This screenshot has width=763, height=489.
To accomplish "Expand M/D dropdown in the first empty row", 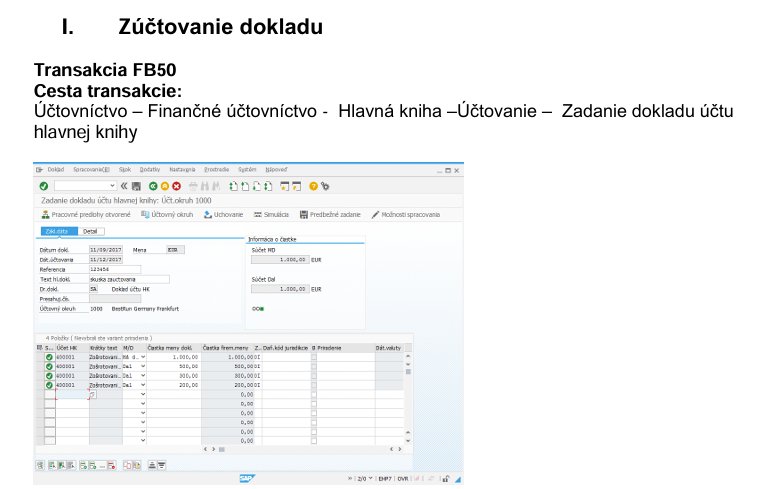I will 142,394.
